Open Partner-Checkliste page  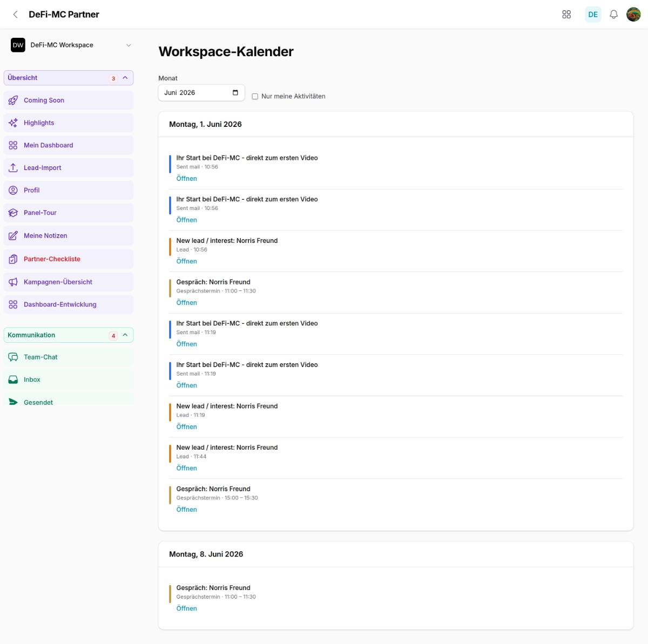click(x=69, y=259)
